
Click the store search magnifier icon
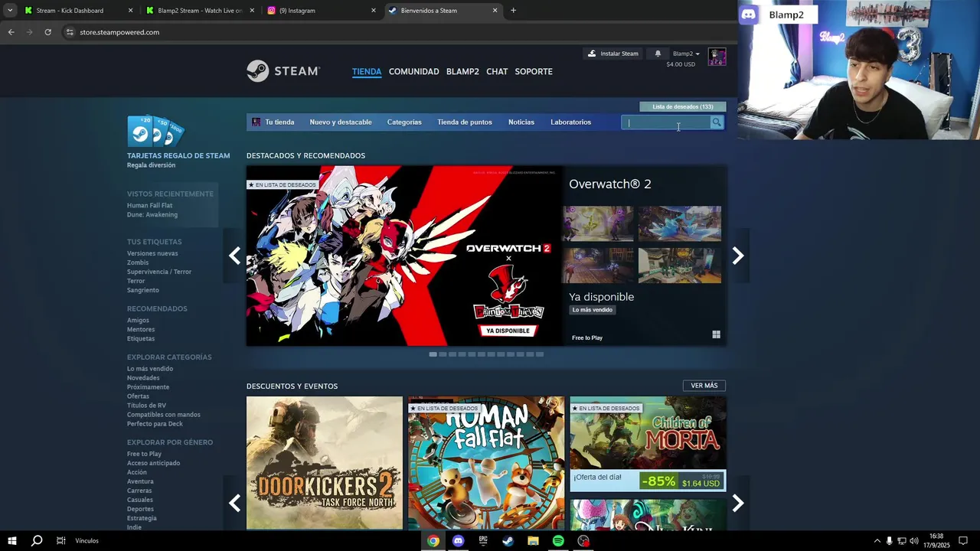pos(717,122)
